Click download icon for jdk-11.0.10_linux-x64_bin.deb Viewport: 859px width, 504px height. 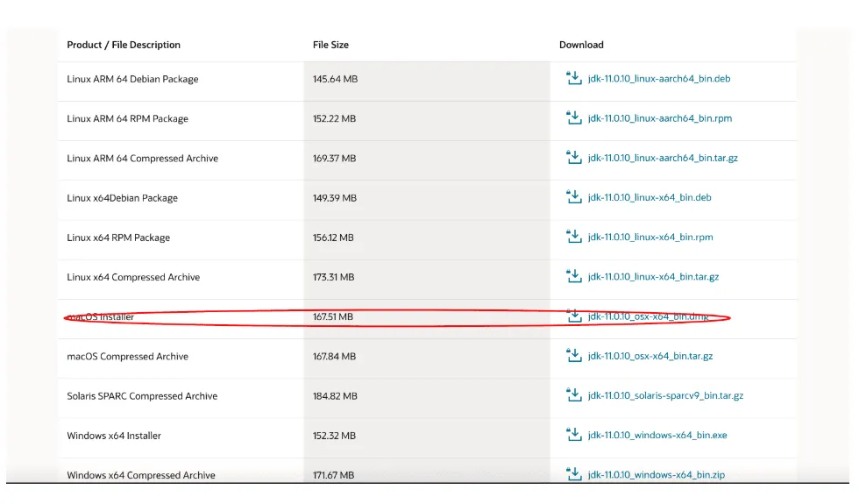tap(573, 197)
